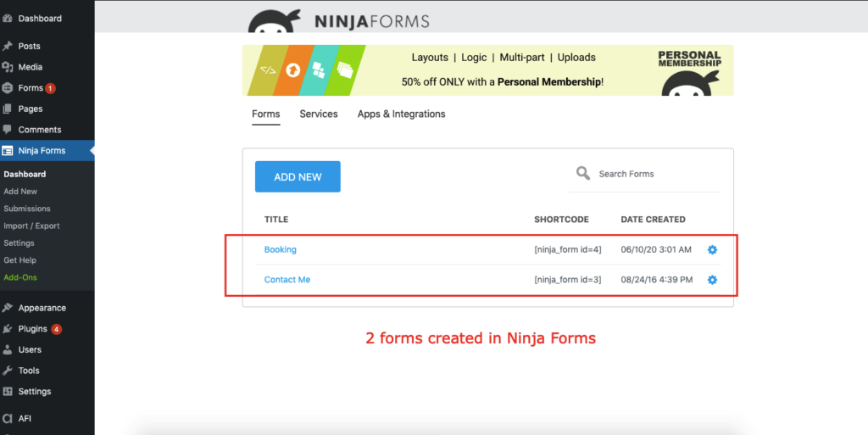Click the Users person icon
This screenshot has height=435, width=868.
pyautogui.click(x=7, y=349)
